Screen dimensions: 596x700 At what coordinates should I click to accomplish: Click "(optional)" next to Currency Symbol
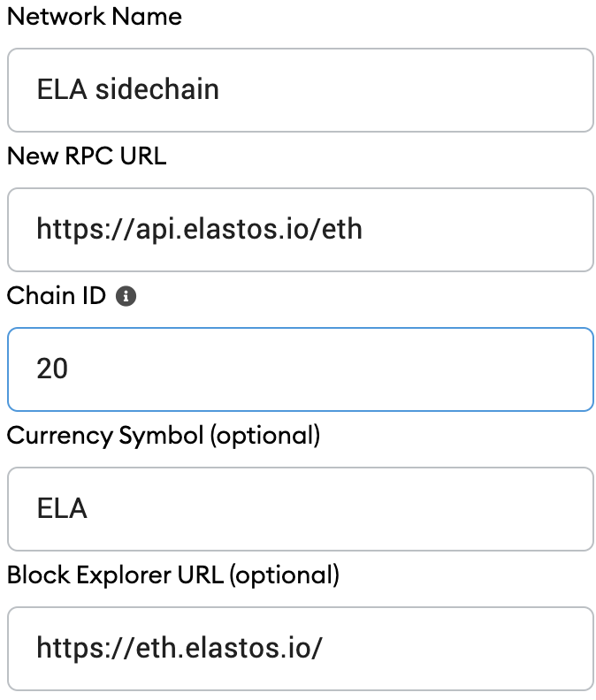coord(264,436)
